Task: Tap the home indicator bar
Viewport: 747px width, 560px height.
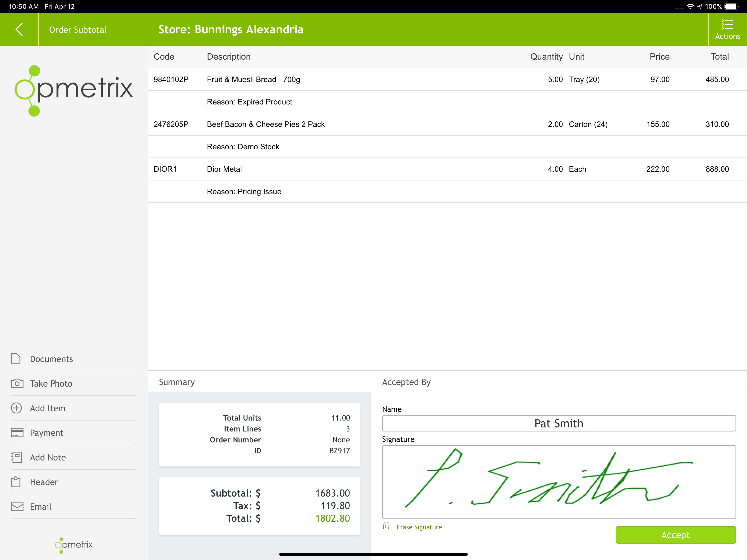Action: [373, 554]
